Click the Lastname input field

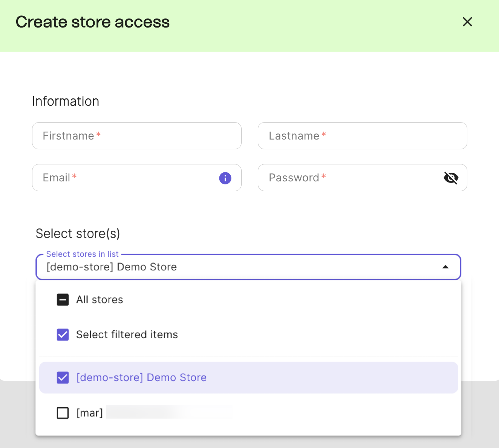pos(363,136)
